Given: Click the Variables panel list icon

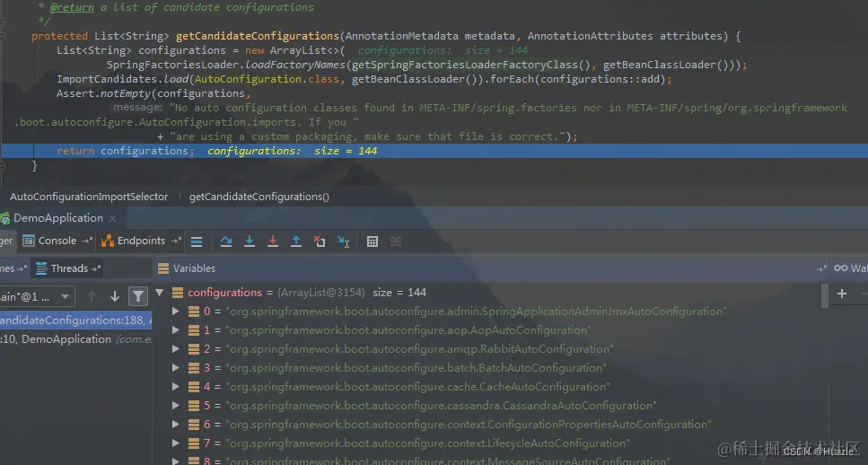Looking at the screenshot, I should [x=163, y=268].
